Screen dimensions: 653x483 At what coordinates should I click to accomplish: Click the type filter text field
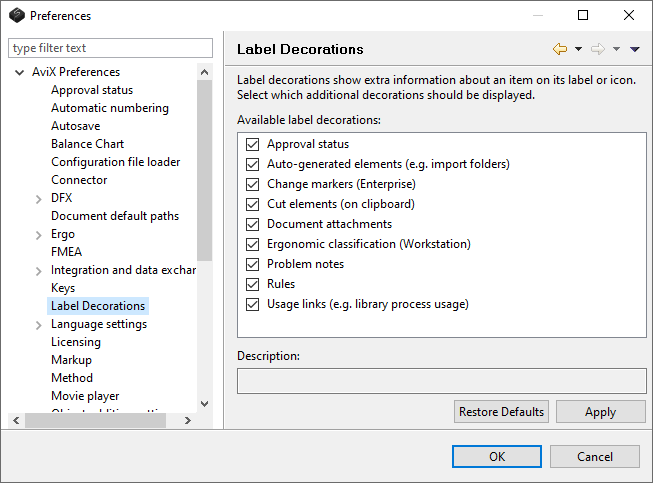click(110, 48)
